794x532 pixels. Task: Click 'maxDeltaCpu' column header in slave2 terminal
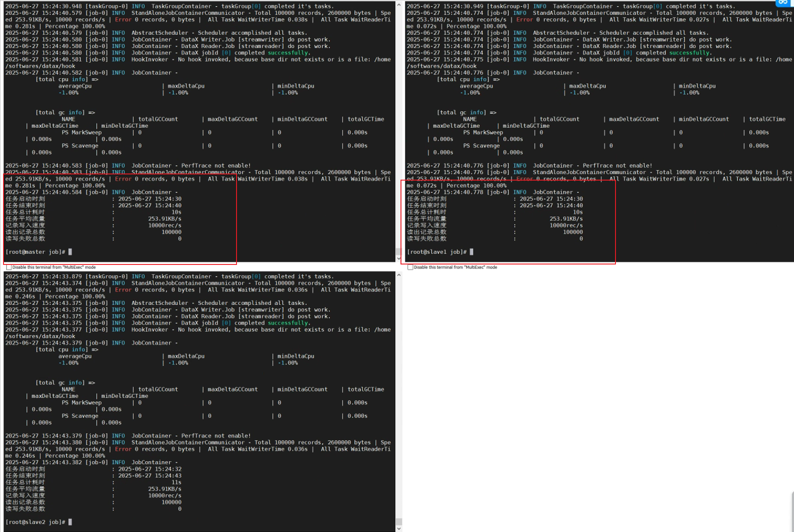click(x=186, y=356)
